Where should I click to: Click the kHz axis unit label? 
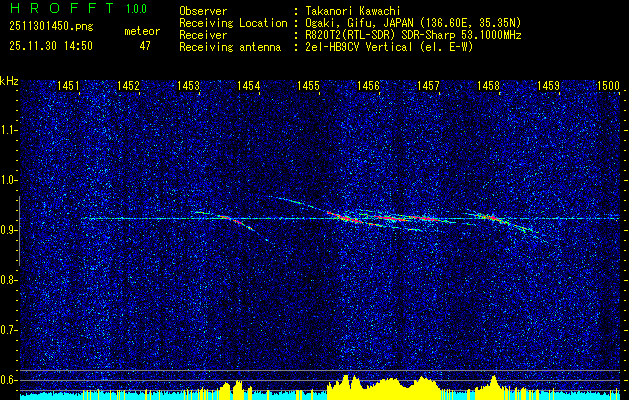click(9, 81)
